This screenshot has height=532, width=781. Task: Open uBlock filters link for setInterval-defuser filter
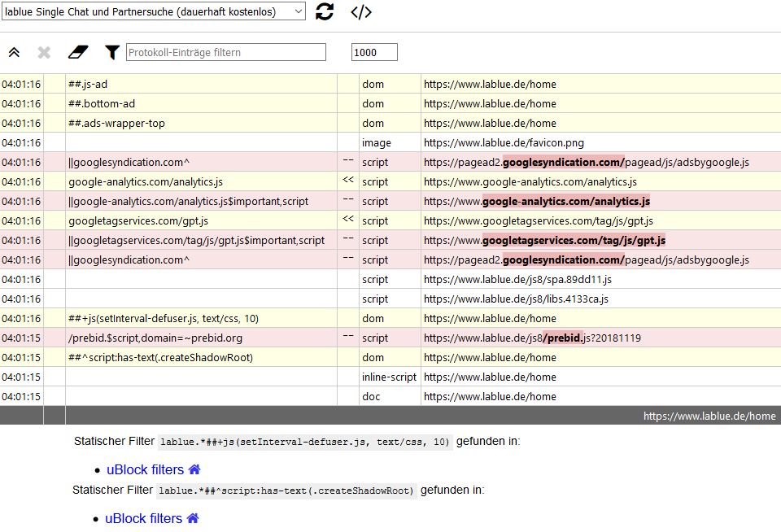[x=145, y=470]
